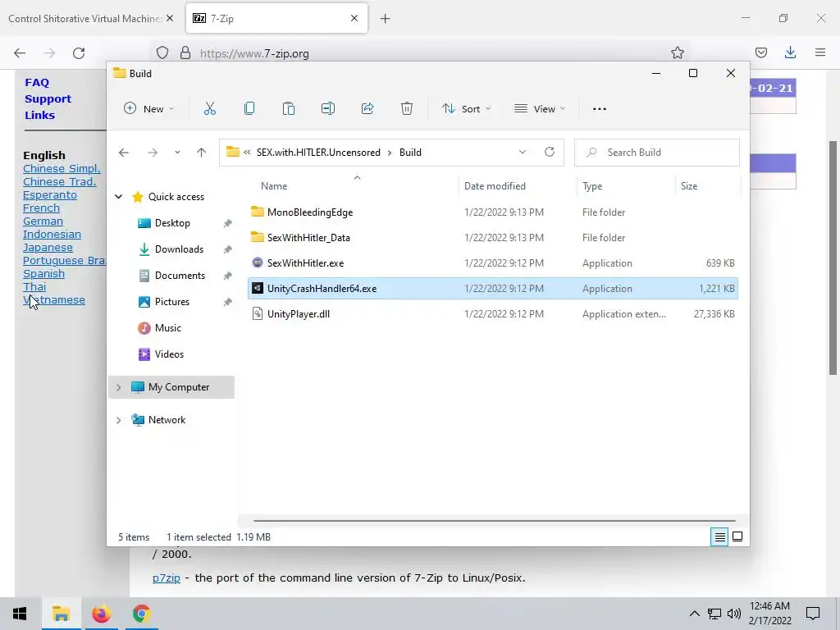
Task: Click Firefox icon in the taskbar
Action: [x=101, y=614]
